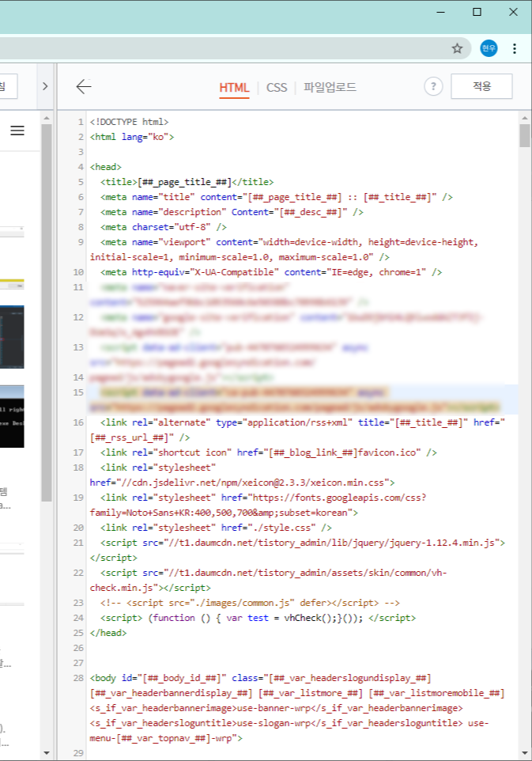The width and height of the screenshot is (532, 761).
Task: Click the back arrow in the editor header
Action: 84,86
